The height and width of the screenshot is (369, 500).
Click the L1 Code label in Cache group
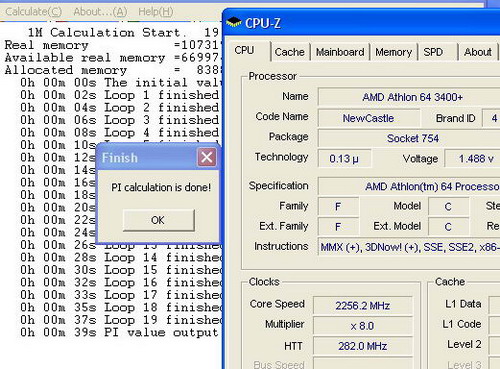pos(462,324)
